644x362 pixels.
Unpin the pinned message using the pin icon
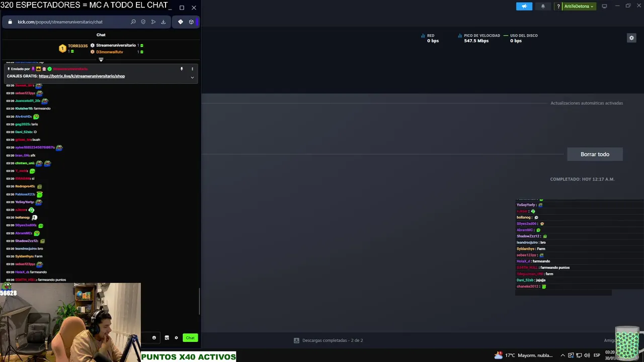pyautogui.click(x=182, y=68)
